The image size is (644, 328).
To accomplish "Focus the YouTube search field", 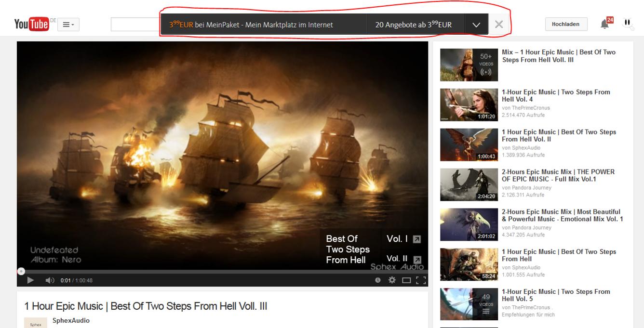I will coord(135,25).
